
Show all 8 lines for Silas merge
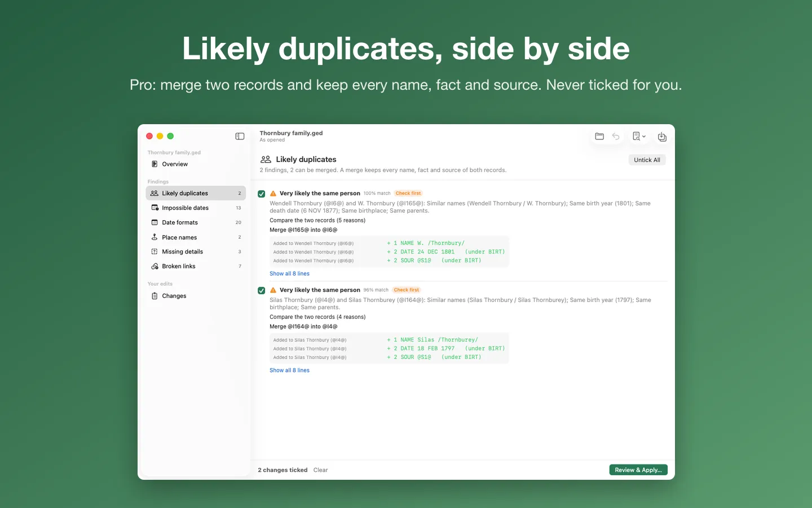(x=289, y=370)
